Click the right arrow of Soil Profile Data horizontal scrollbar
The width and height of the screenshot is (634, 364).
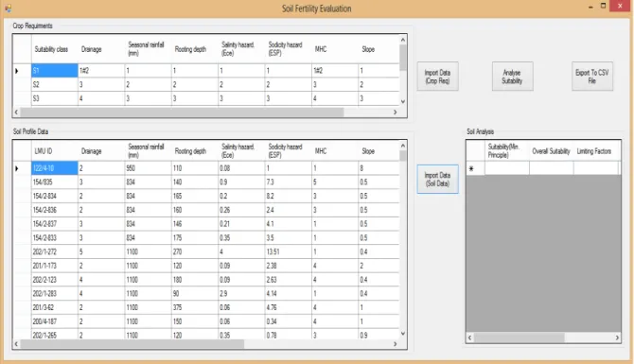coord(395,344)
